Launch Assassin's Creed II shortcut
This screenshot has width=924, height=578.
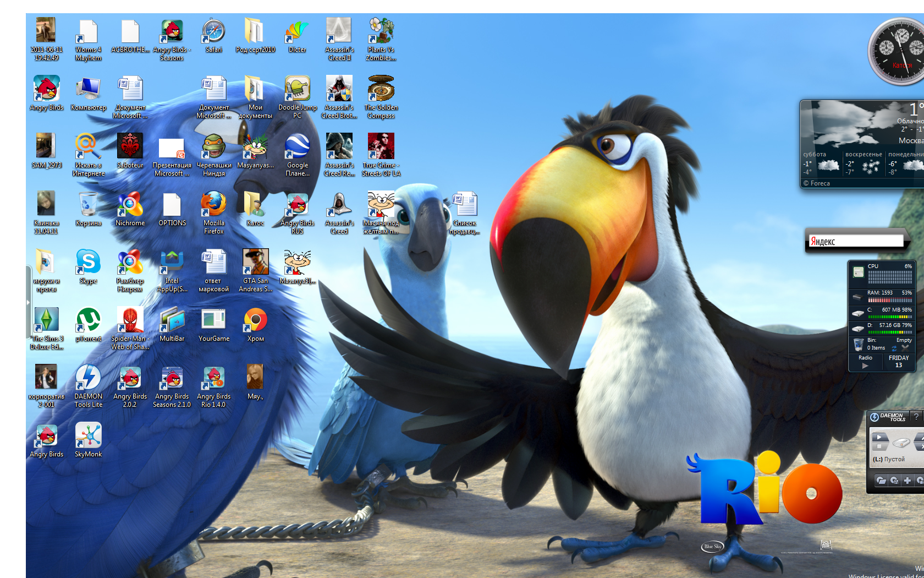[x=339, y=39]
